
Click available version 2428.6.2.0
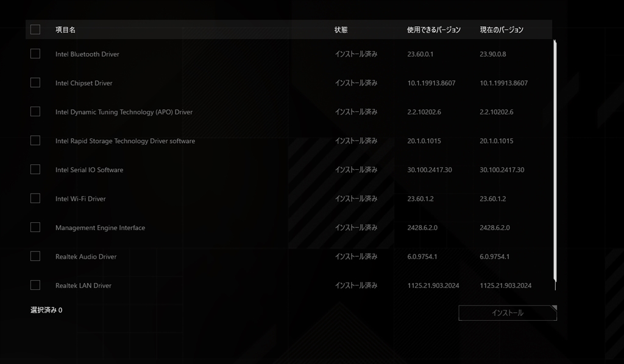[422, 228]
